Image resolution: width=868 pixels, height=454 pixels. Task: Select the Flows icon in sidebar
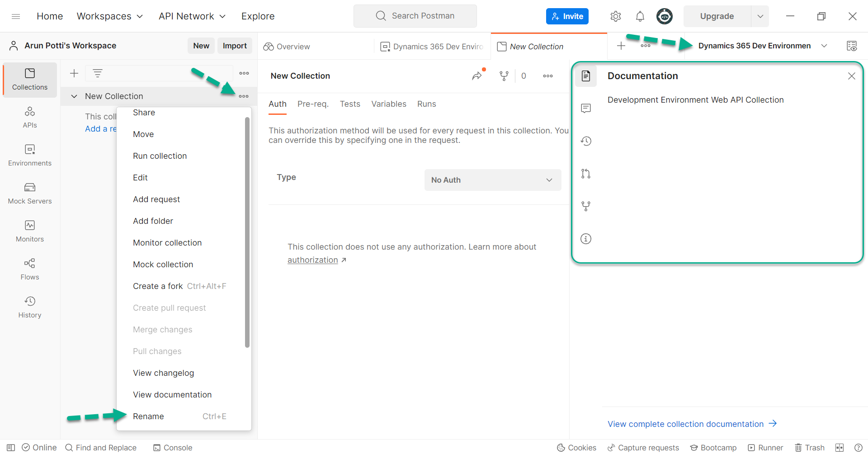(x=29, y=269)
